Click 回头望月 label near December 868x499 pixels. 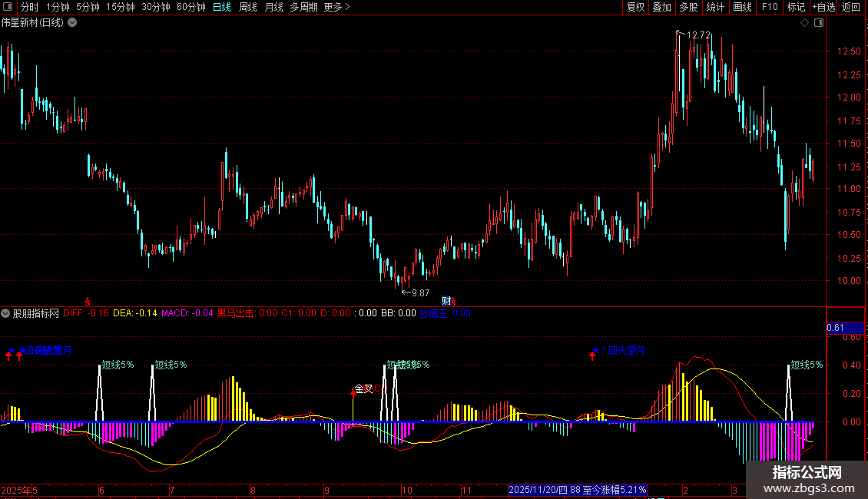click(627, 350)
